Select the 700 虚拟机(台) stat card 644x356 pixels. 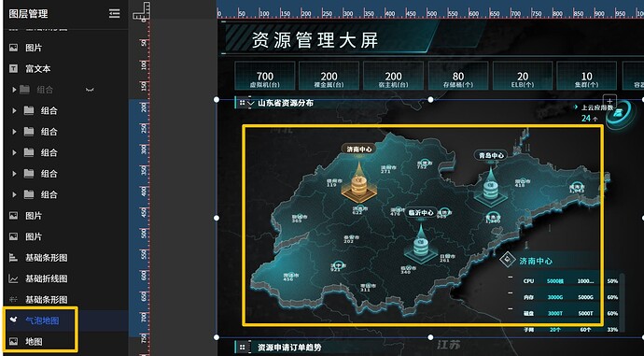[265, 76]
